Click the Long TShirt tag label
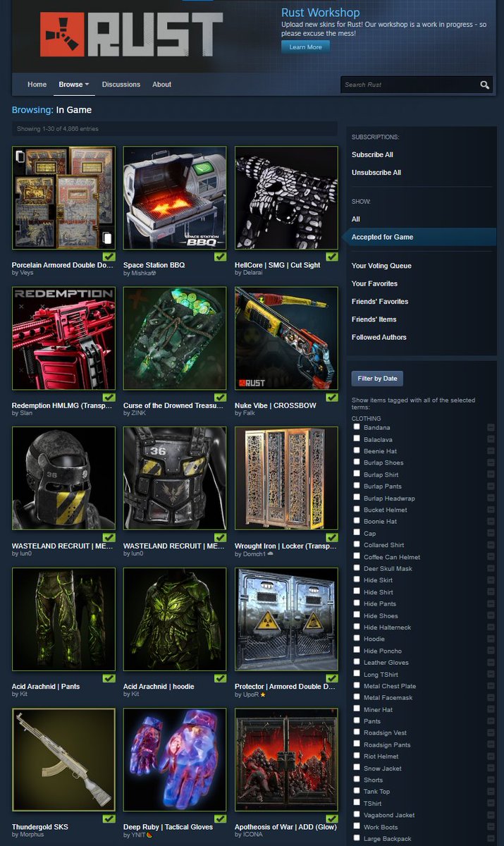This screenshot has width=504, height=846. coord(381,674)
